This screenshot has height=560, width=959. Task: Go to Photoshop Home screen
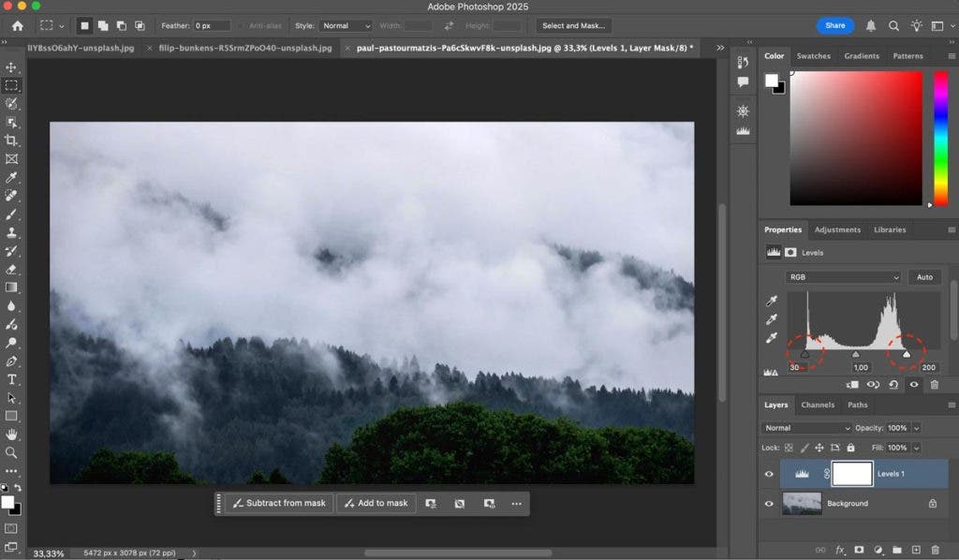tap(18, 25)
